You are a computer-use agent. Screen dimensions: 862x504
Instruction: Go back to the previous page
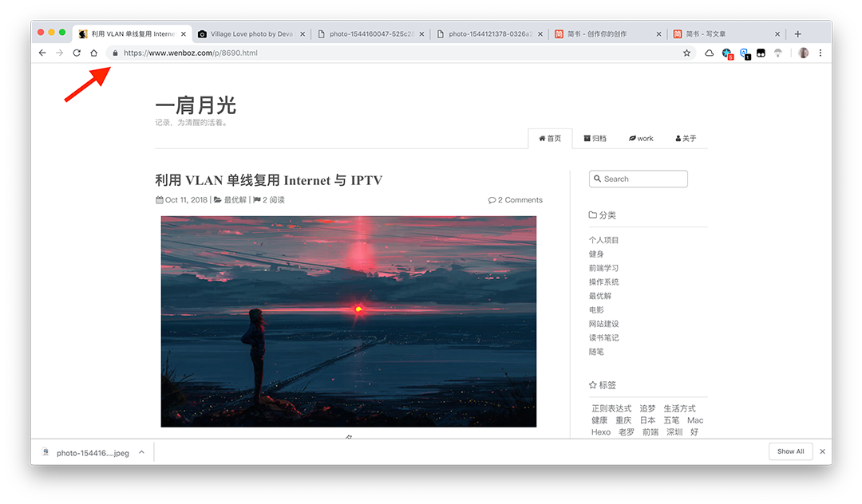coord(42,53)
